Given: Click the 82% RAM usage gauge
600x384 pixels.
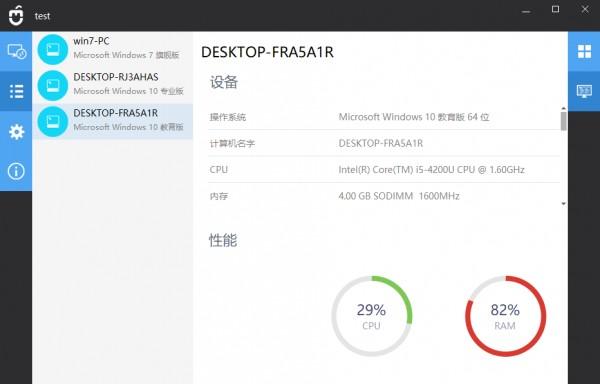Looking at the screenshot, I should pos(505,316).
